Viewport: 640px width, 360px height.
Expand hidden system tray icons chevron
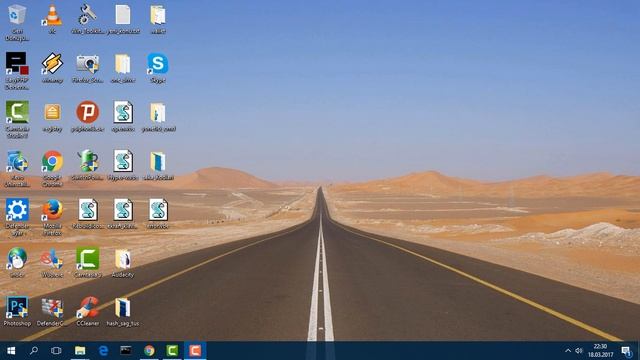568,351
